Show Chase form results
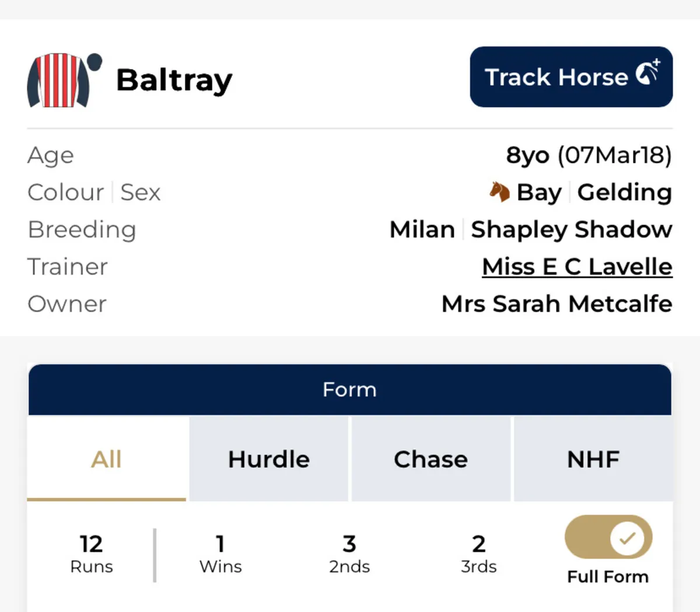Viewport: 700px width, 612px height. (430, 459)
